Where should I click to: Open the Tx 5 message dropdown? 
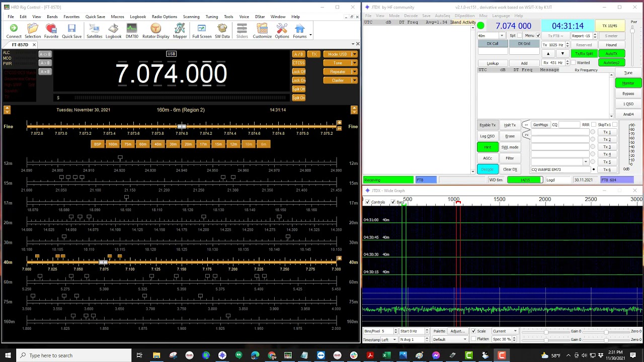[x=585, y=162]
